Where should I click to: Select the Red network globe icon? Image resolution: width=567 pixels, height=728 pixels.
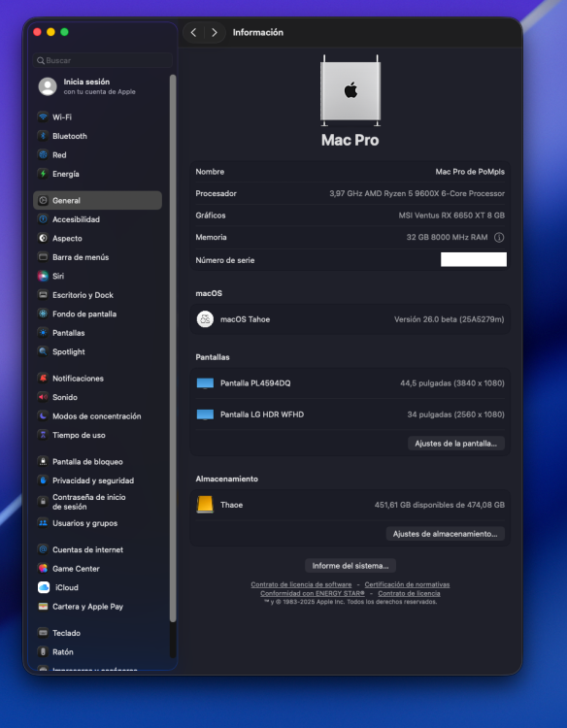click(43, 154)
